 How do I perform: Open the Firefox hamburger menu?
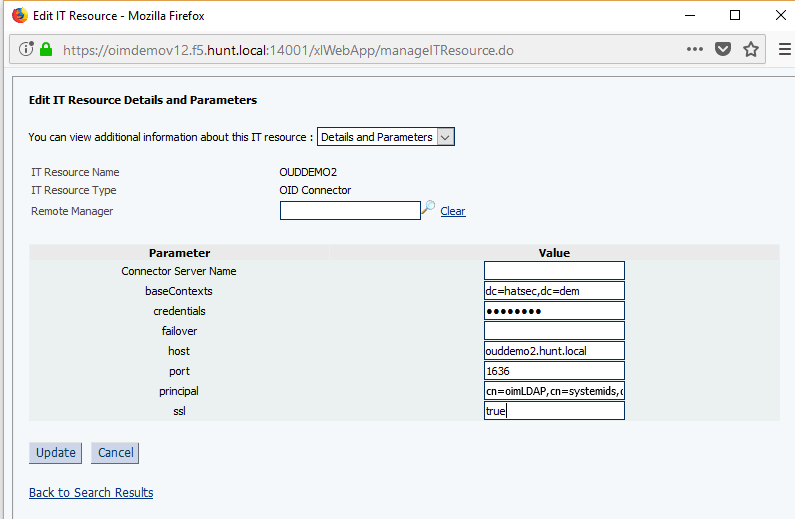pos(784,49)
